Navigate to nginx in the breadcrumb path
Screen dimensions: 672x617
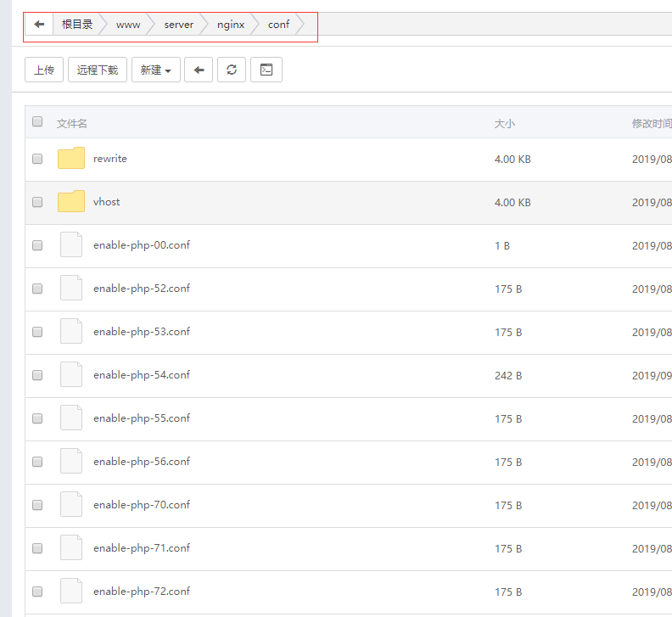231,25
